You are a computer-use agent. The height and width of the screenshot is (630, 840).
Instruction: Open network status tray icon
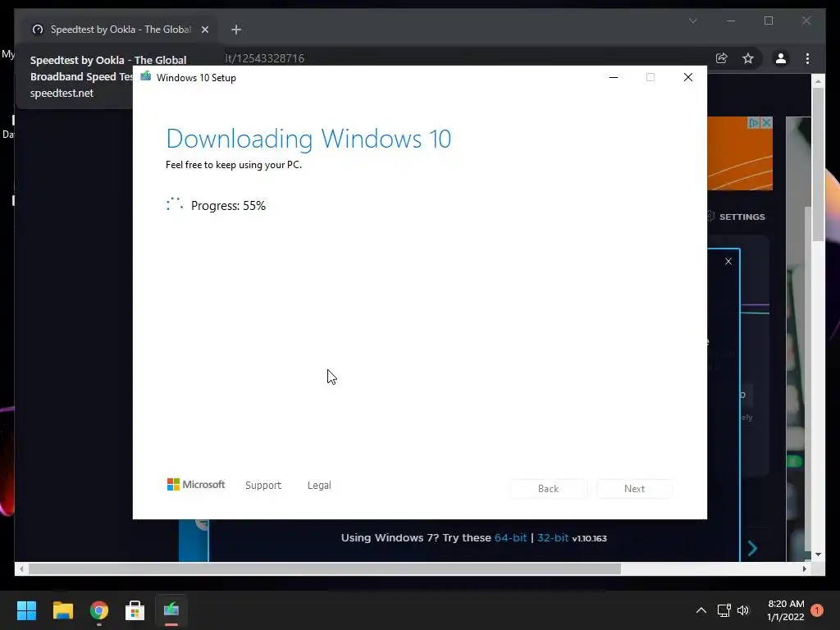click(724, 610)
